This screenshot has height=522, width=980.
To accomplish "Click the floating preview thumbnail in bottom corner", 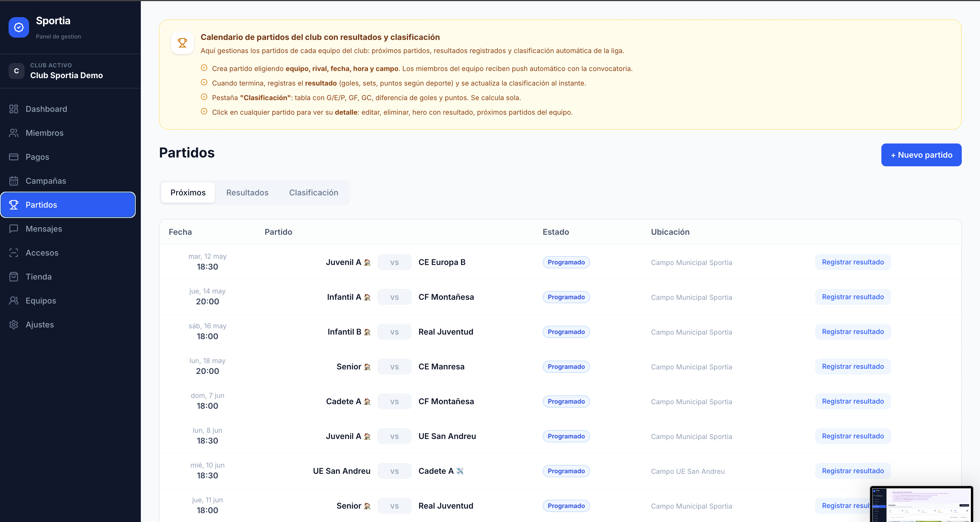I will 921,504.
